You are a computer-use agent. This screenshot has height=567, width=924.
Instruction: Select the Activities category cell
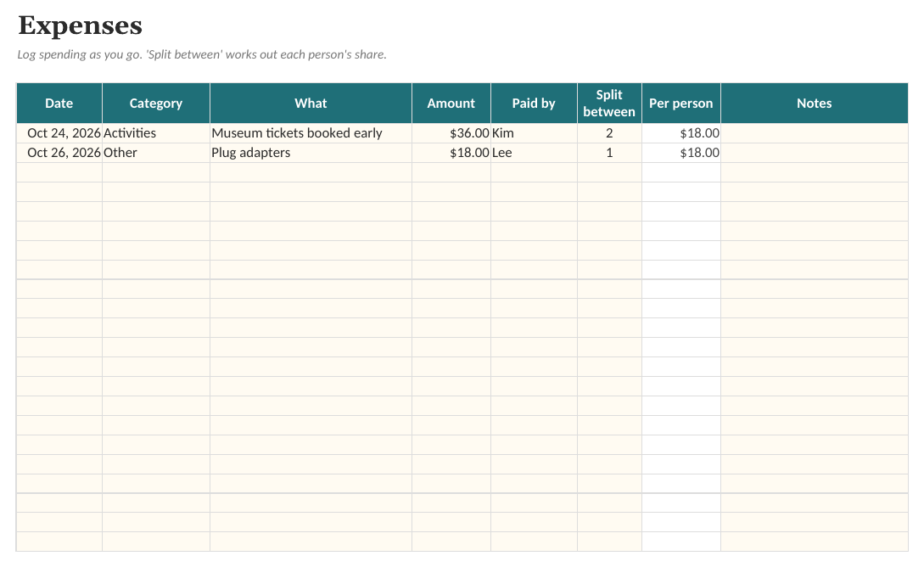point(156,133)
